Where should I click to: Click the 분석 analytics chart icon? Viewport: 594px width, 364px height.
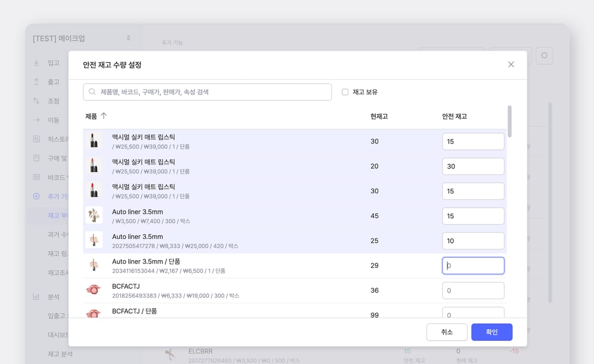click(x=36, y=297)
